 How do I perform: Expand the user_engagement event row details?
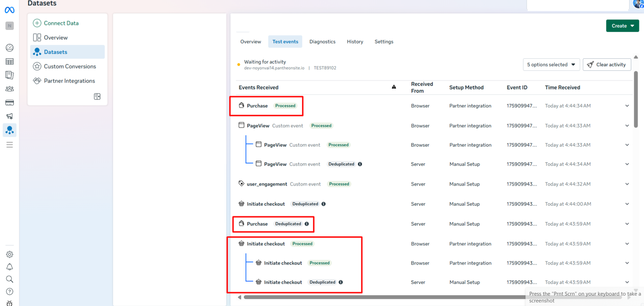pyautogui.click(x=627, y=184)
